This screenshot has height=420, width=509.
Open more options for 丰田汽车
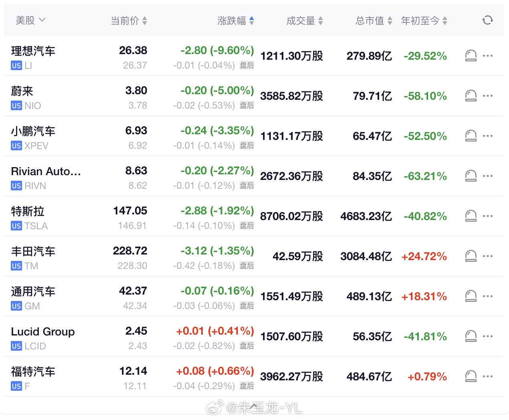(x=488, y=256)
